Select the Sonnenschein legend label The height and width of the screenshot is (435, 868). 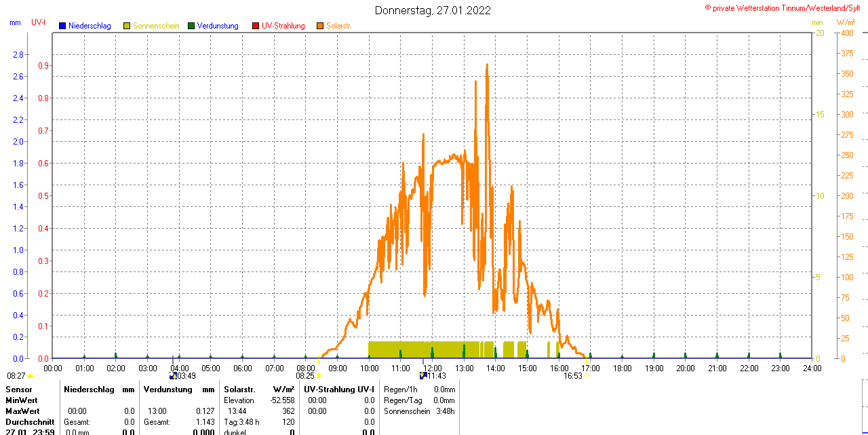click(x=156, y=26)
